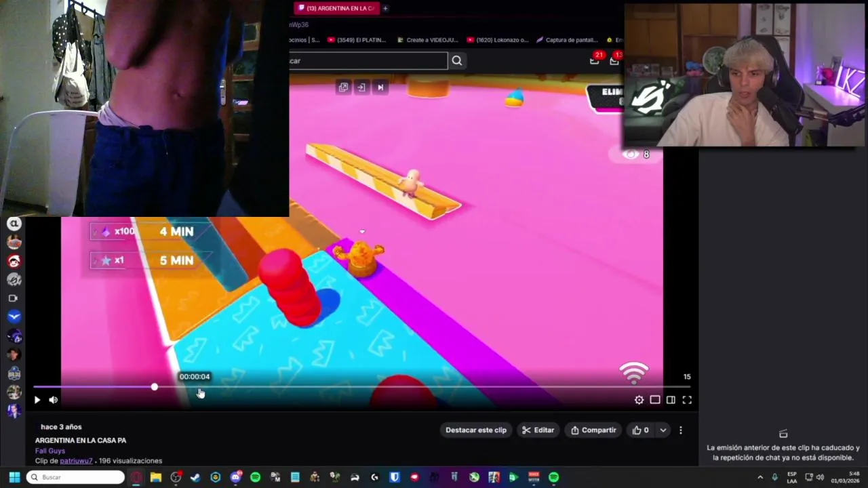
Task: Open the blue shield badge sidebar channel avatar
Action: [x=14, y=373]
